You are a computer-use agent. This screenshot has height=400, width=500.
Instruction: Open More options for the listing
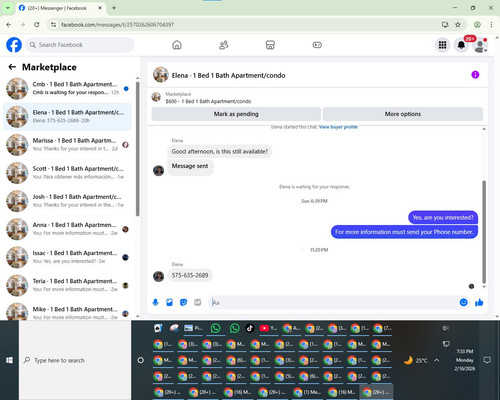click(403, 114)
